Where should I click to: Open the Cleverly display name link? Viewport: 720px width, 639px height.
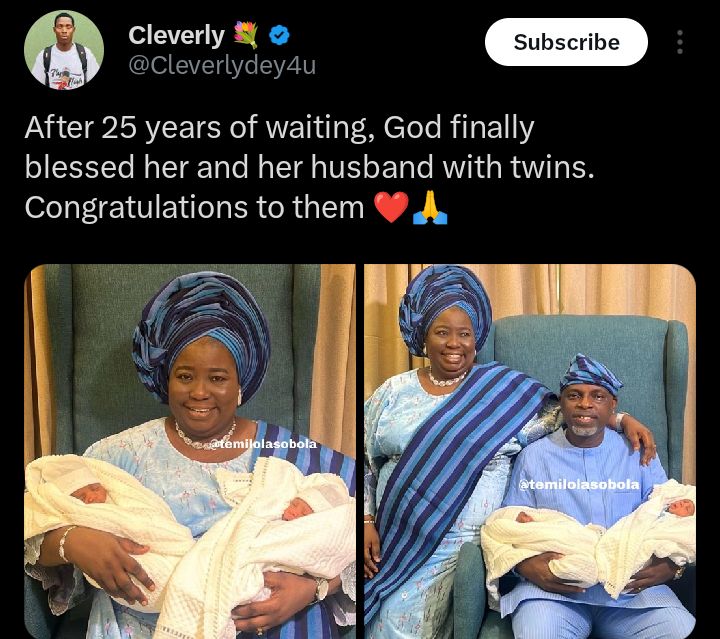click(x=176, y=36)
